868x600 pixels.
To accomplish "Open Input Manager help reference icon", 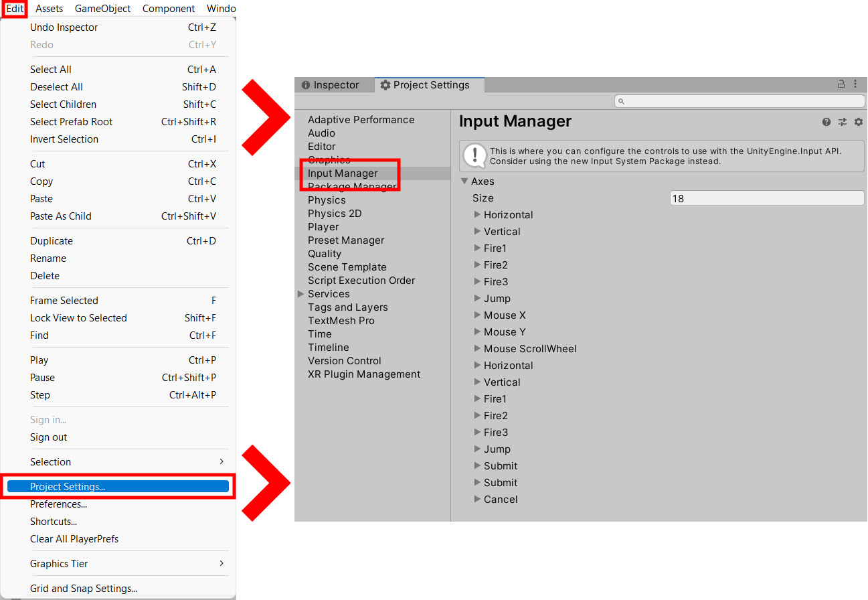I will [x=827, y=122].
